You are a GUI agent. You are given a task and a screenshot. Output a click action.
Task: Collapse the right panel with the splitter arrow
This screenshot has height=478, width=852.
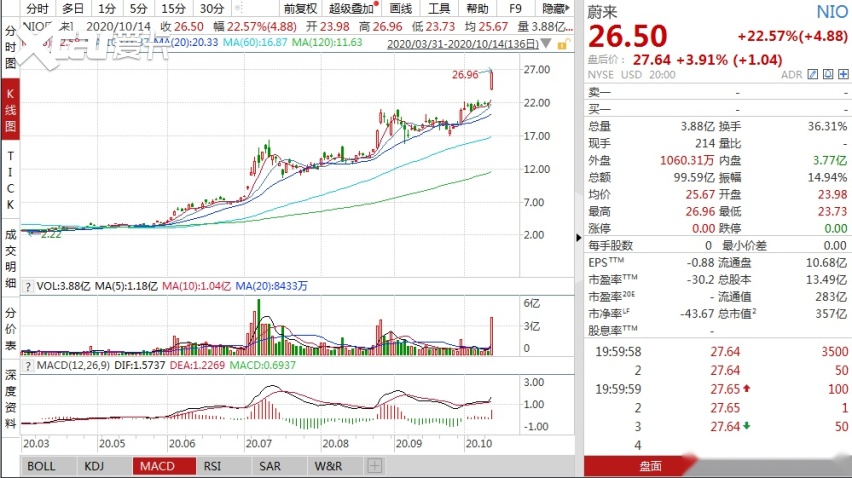coord(579,237)
